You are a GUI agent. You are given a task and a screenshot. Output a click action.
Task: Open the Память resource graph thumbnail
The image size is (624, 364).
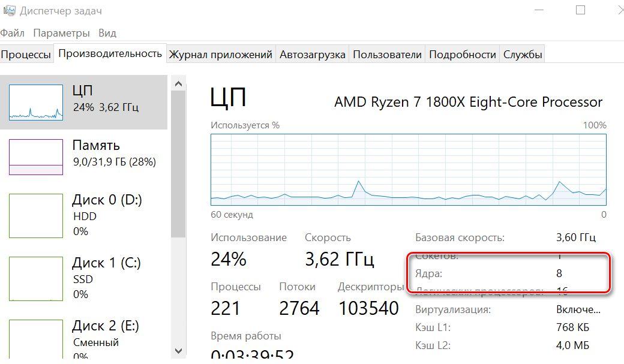tap(36, 157)
